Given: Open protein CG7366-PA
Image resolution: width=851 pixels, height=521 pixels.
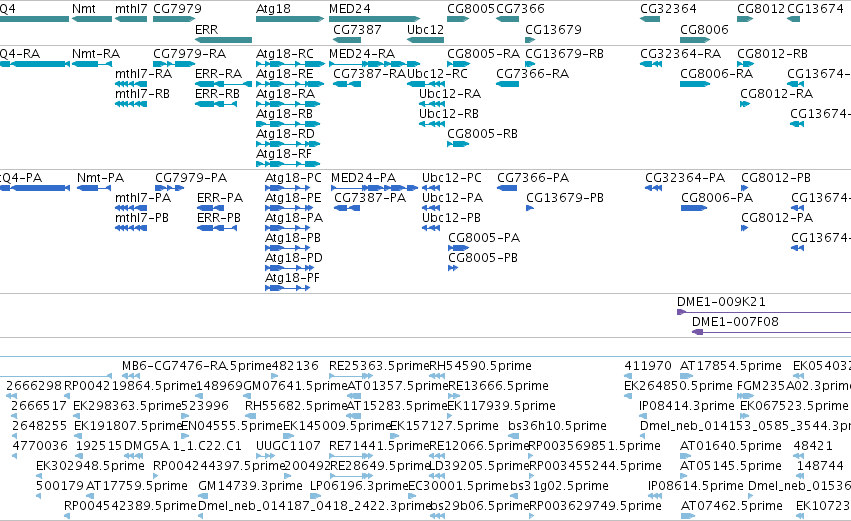Looking at the screenshot, I should coord(507,188).
